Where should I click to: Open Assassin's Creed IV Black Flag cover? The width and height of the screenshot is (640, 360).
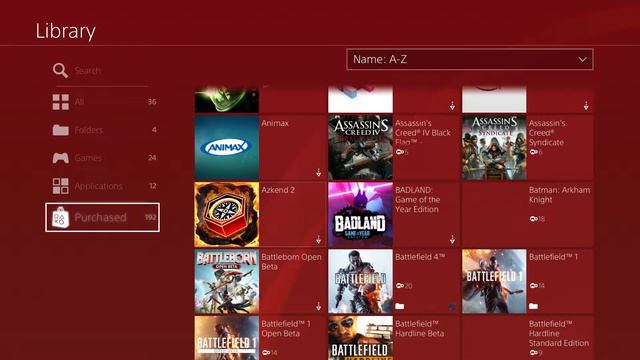pyautogui.click(x=360, y=147)
